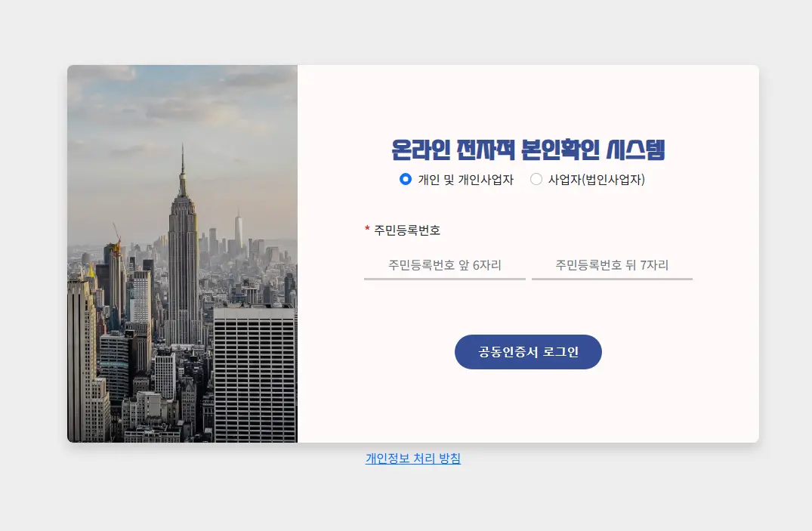
Task: Click the city skyline image panel
Action: (181, 254)
